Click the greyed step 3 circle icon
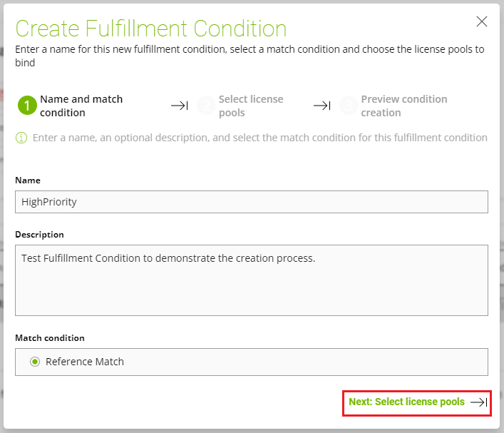The height and width of the screenshot is (433, 504). 349,106
